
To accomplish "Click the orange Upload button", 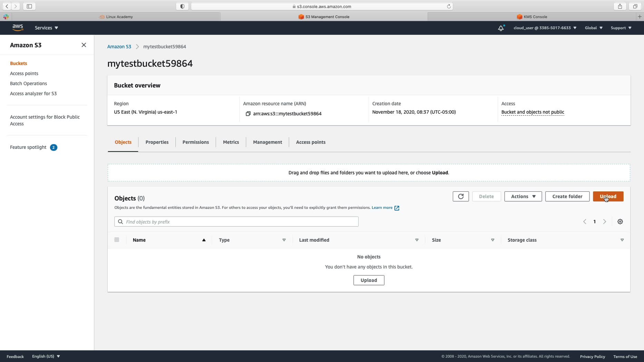I will 608,197.
